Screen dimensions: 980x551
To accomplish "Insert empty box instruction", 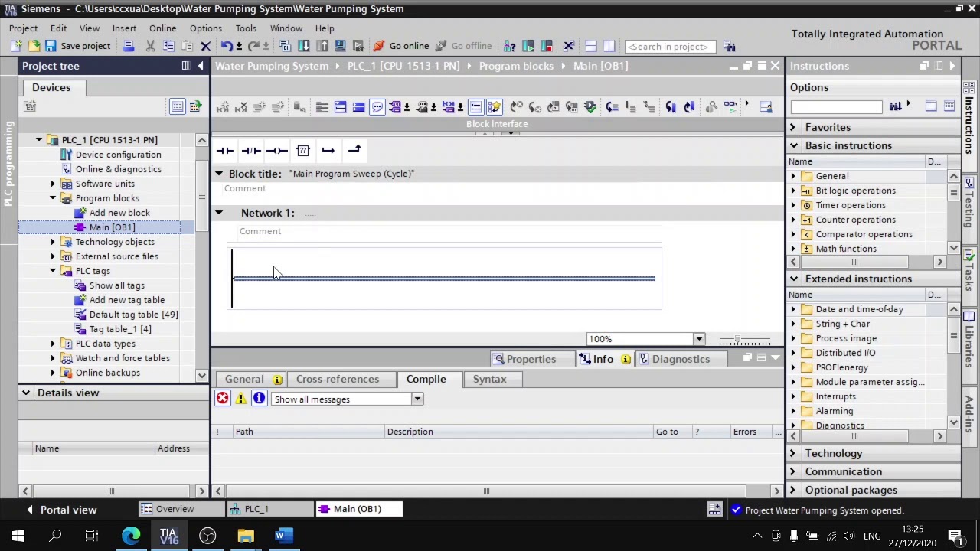I will [x=302, y=150].
